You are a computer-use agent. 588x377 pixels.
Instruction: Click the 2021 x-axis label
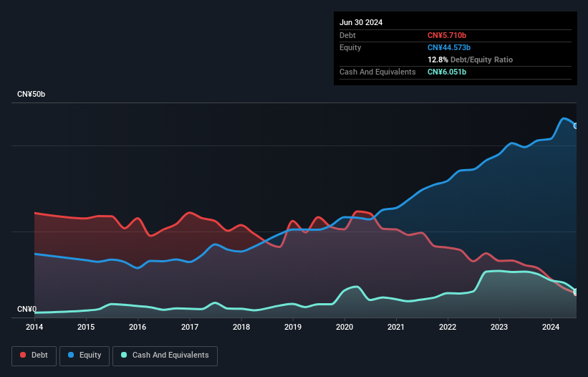tap(396, 327)
